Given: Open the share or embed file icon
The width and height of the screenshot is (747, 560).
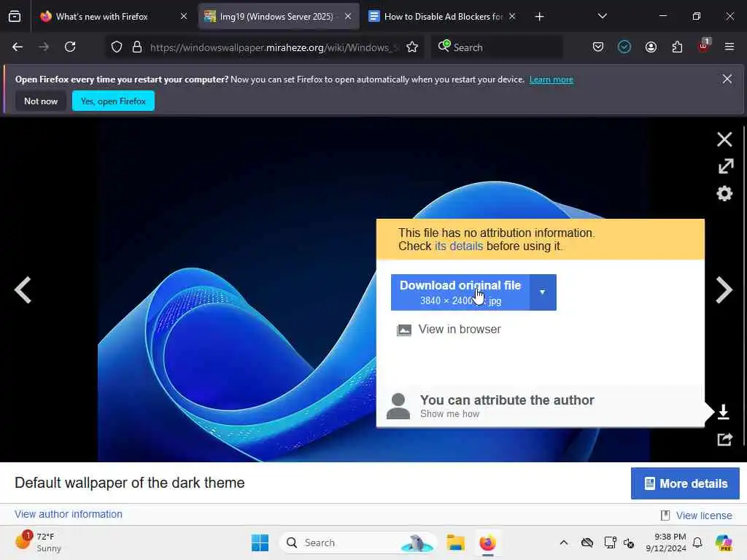Looking at the screenshot, I should (724, 439).
